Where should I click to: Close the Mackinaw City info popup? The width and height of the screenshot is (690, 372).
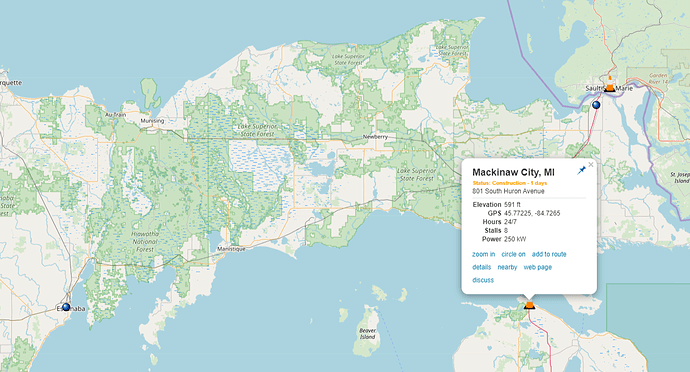coord(591,165)
